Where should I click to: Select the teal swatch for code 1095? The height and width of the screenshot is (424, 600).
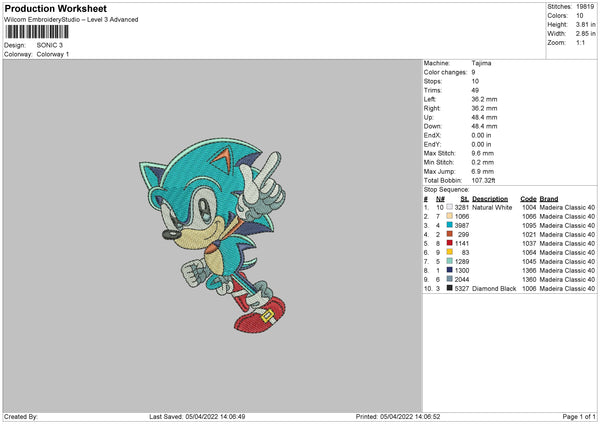pos(450,225)
